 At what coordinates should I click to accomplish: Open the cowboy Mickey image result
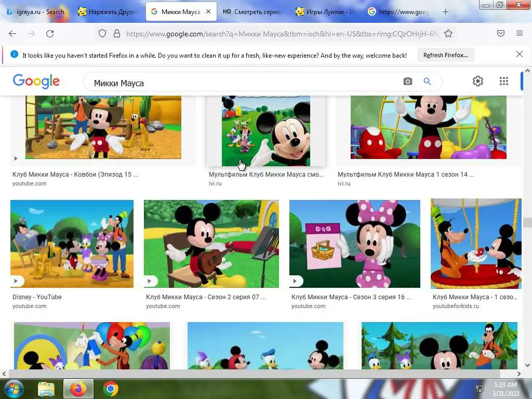pyautogui.click(x=103, y=127)
